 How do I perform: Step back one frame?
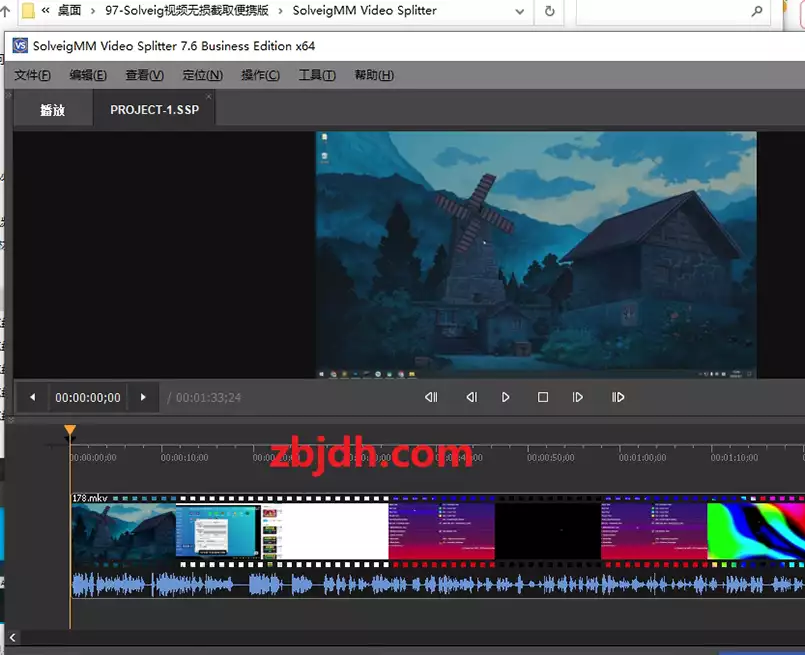(471, 397)
